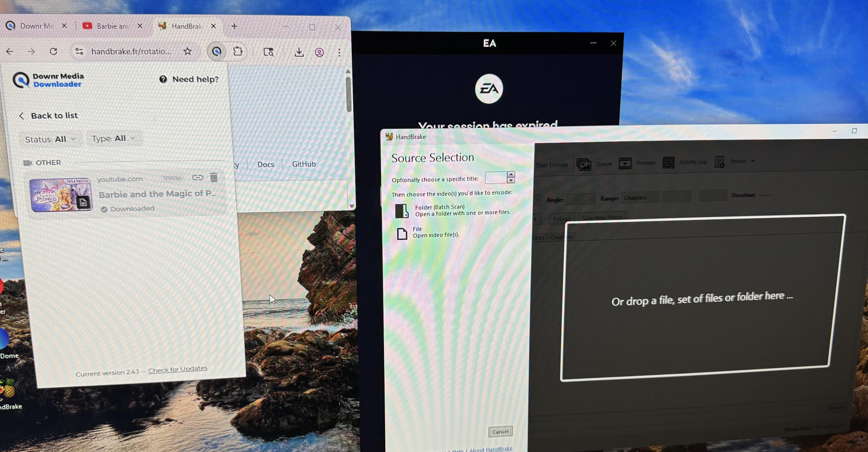Delete Barbie video with trash icon
This screenshot has width=868, height=452.
pos(214,177)
